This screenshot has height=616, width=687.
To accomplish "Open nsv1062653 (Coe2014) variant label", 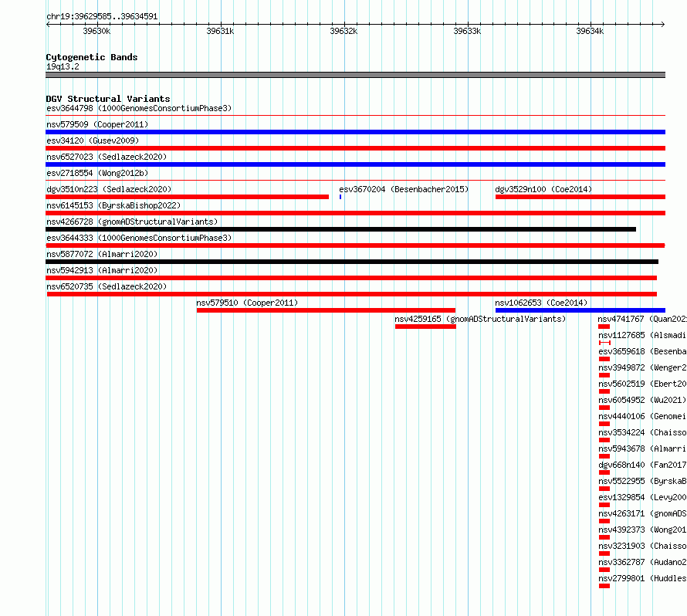I will point(541,303).
